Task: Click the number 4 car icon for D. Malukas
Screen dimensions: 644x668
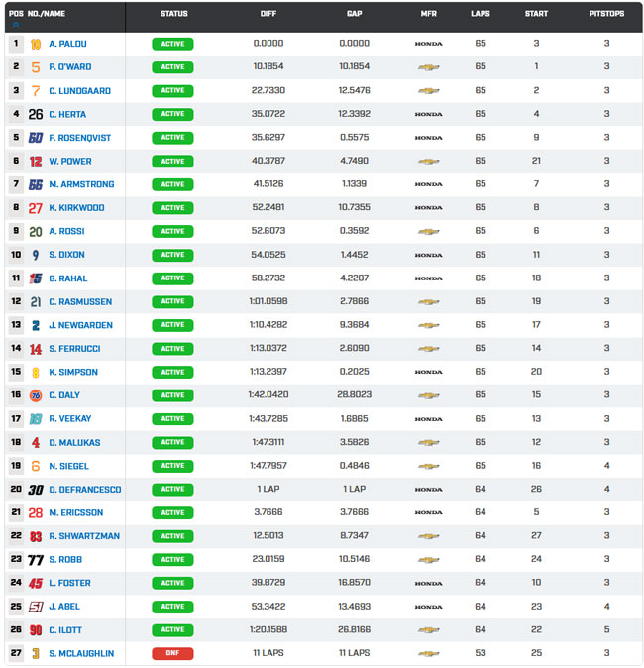Action: pyautogui.click(x=36, y=443)
